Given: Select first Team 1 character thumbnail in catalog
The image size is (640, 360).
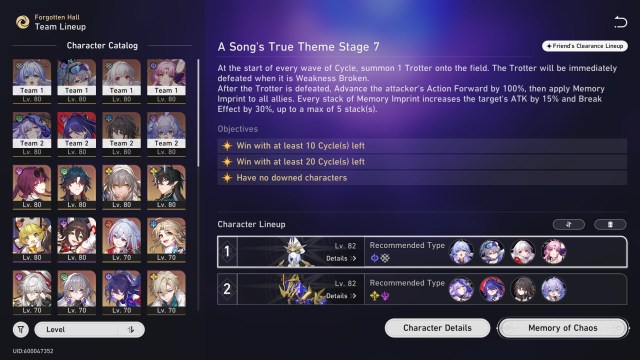Looking at the screenshot, I should tap(32, 81).
